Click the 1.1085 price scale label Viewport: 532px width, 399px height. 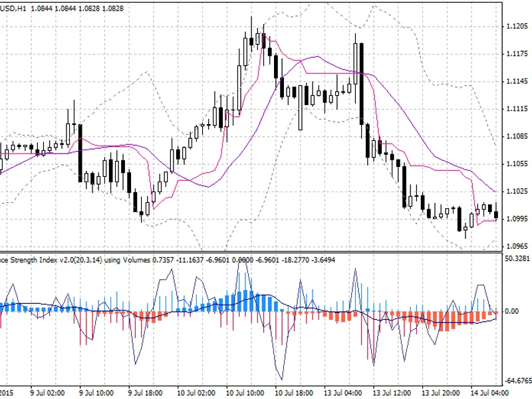point(517,136)
